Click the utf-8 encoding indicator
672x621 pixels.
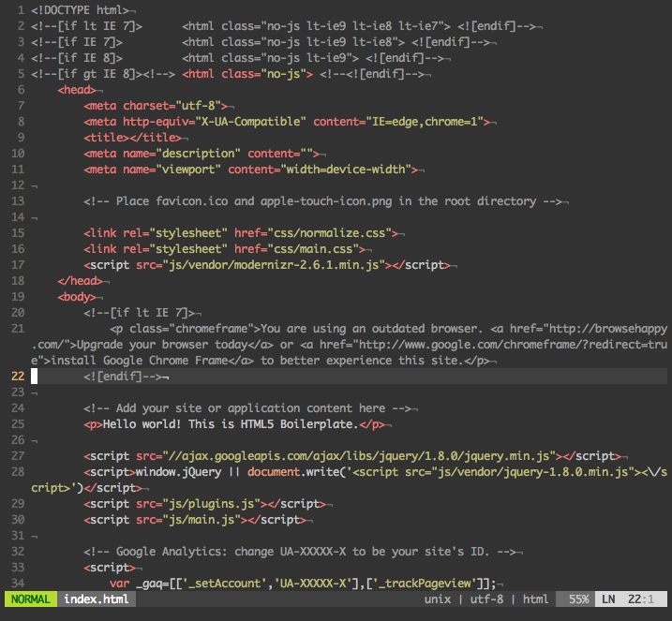(486, 599)
